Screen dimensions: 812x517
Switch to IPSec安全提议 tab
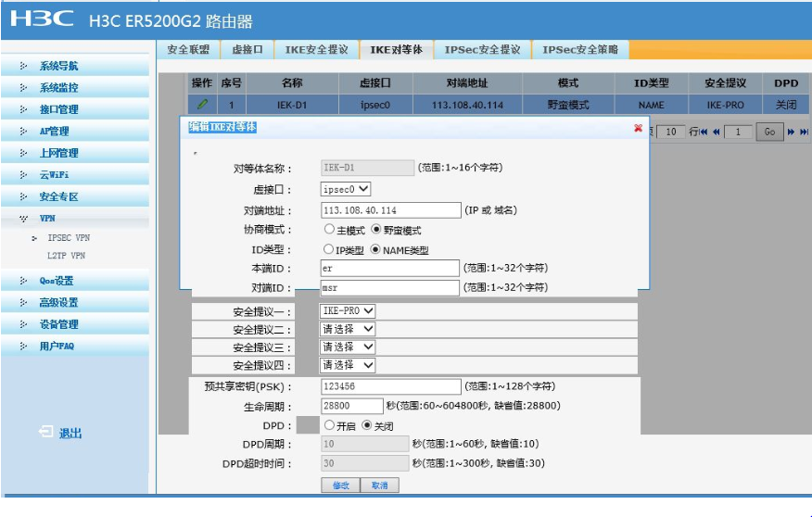click(482, 50)
